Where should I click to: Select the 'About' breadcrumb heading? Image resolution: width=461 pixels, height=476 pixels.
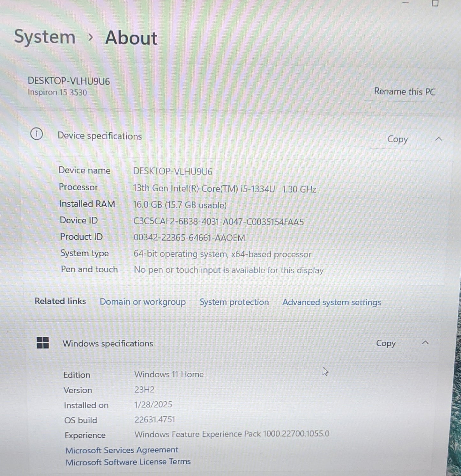(x=131, y=38)
